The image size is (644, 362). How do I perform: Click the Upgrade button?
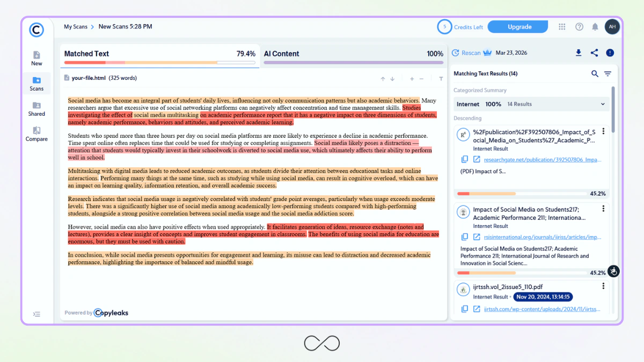(x=519, y=27)
